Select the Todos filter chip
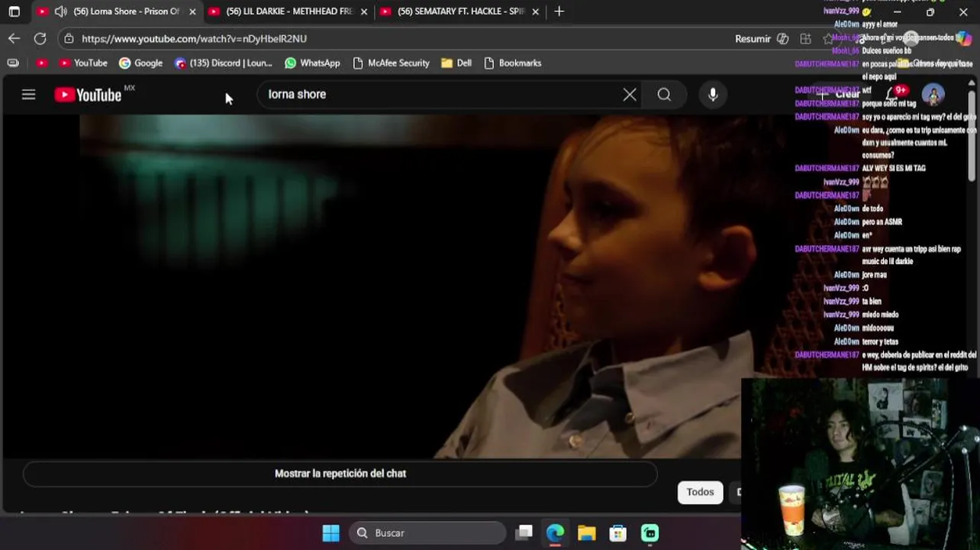Viewport: 980px width, 550px height. coord(700,493)
